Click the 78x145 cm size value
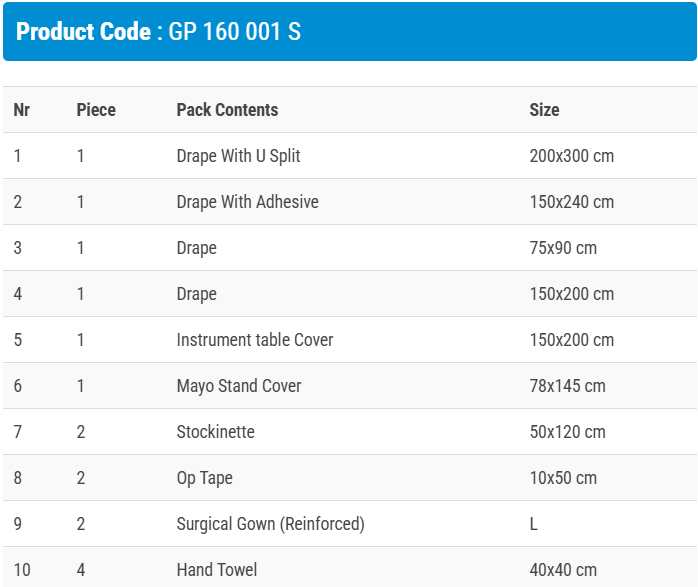 point(567,386)
